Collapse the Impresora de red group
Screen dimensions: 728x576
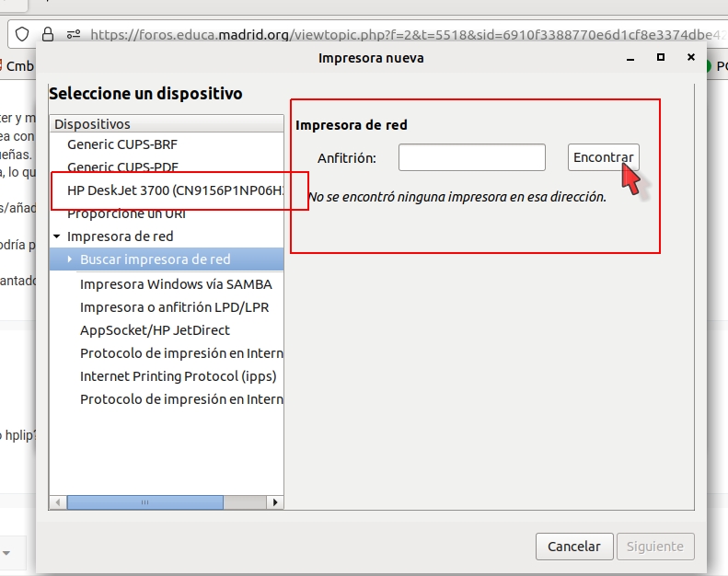point(57,236)
